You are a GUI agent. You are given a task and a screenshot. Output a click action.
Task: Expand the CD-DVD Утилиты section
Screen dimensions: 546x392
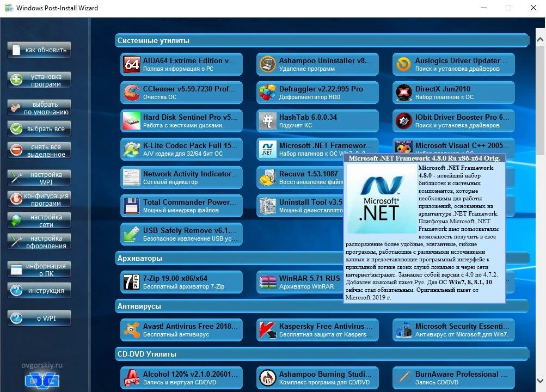coord(321,354)
